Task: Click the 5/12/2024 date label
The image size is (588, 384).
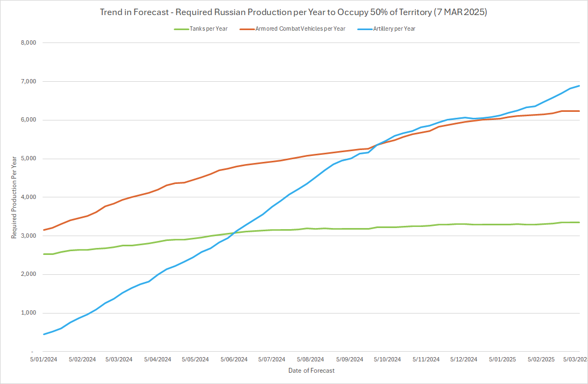Action: pos(464,359)
